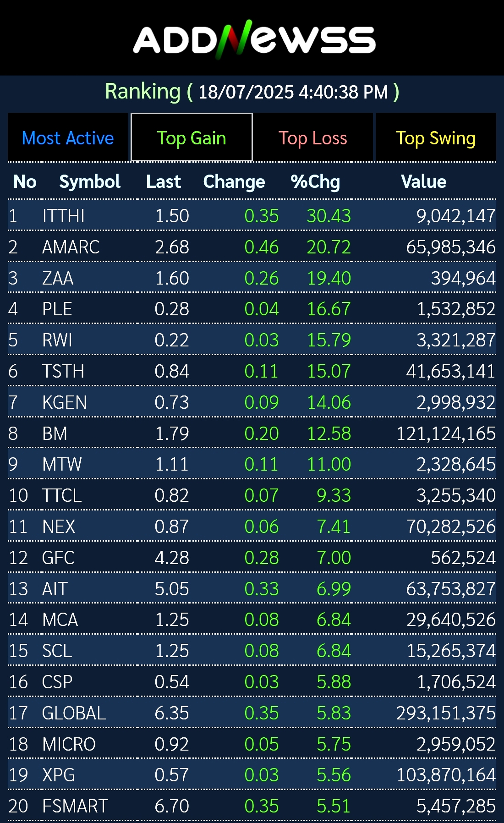Open the Top Loss tab

(x=313, y=138)
